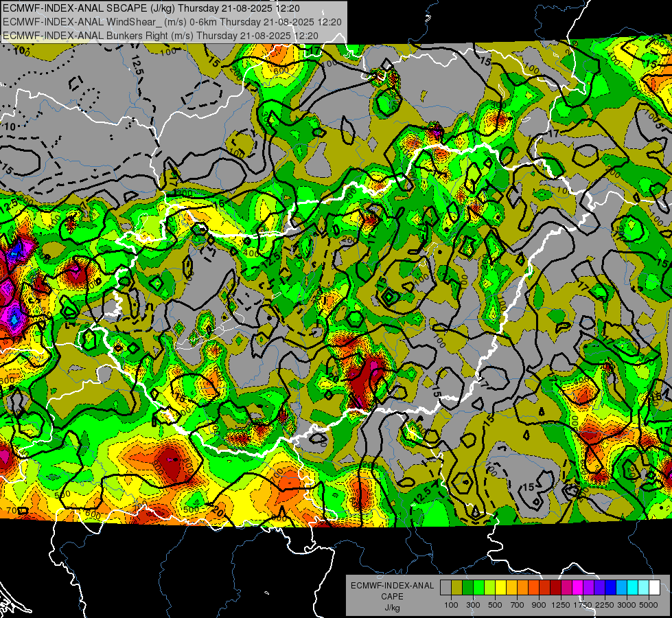Click the 1750 value on legend scale
Viewport: 672px width, 618px height.
(x=583, y=605)
